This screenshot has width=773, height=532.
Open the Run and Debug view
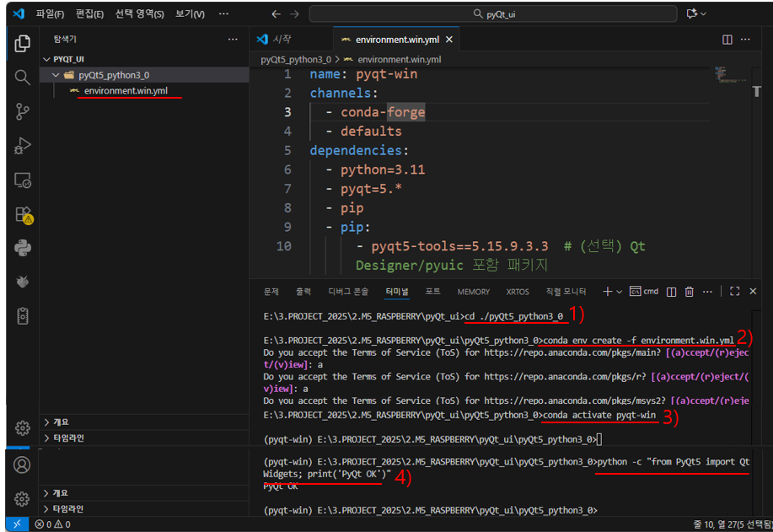pyautogui.click(x=23, y=147)
